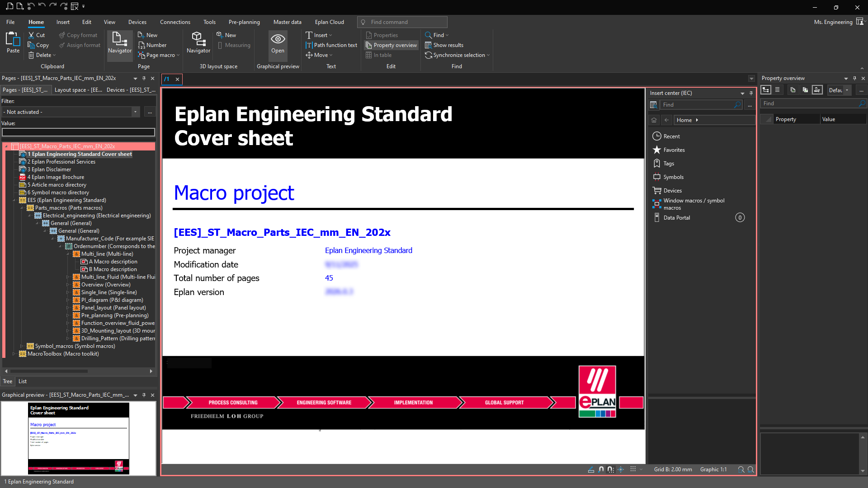
Task: Click Show results button
Action: click(444, 45)
